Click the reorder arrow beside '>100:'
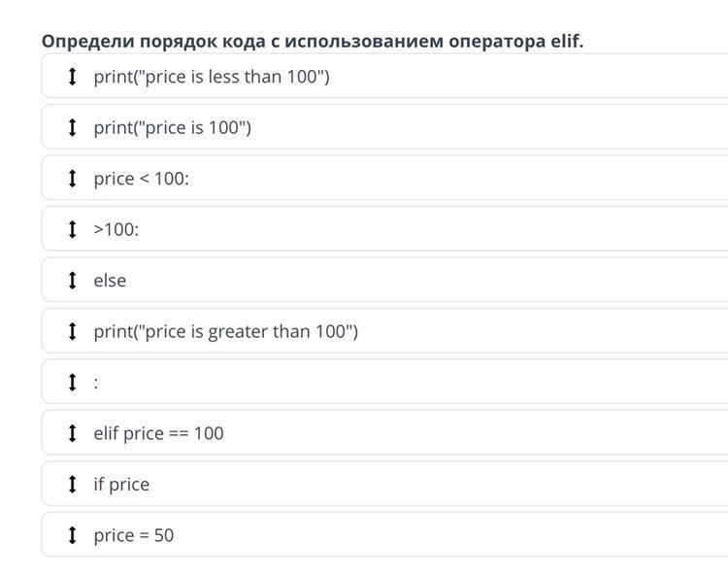The width and height of the screenshot is (728, 575). tap(72, 229)
